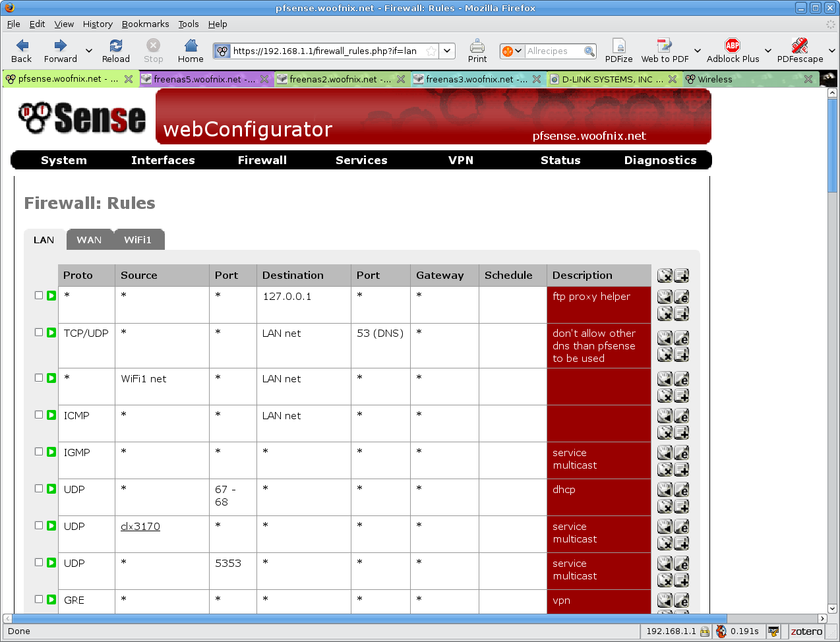Edit the dhcp UDP rule
This screenshot has width=840, height=642.
[681, 490]
